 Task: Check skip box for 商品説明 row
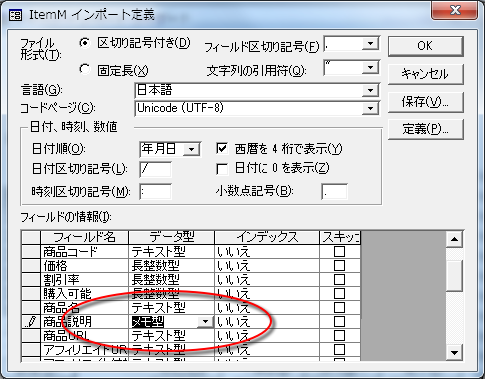pyautogui.click(x=339, y=321)
